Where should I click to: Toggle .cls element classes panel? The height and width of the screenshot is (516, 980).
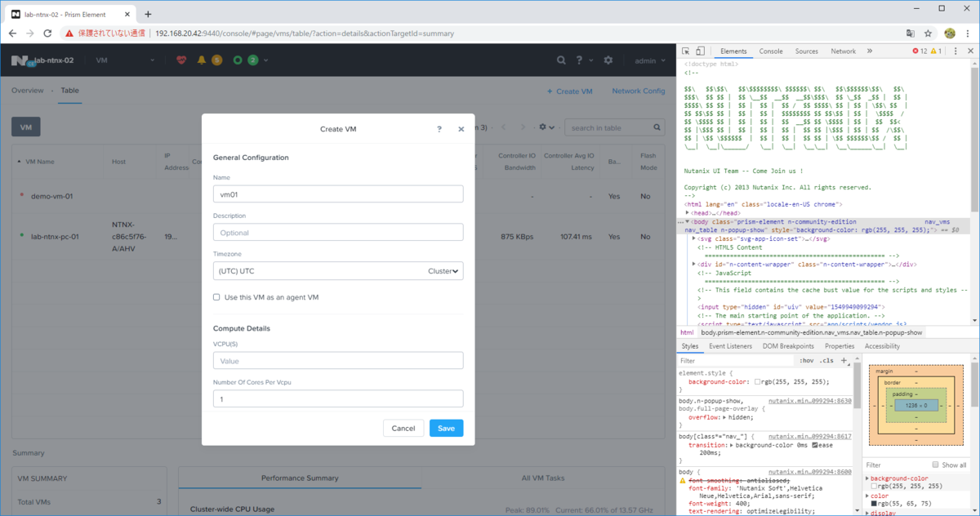(x=827, y=360)
